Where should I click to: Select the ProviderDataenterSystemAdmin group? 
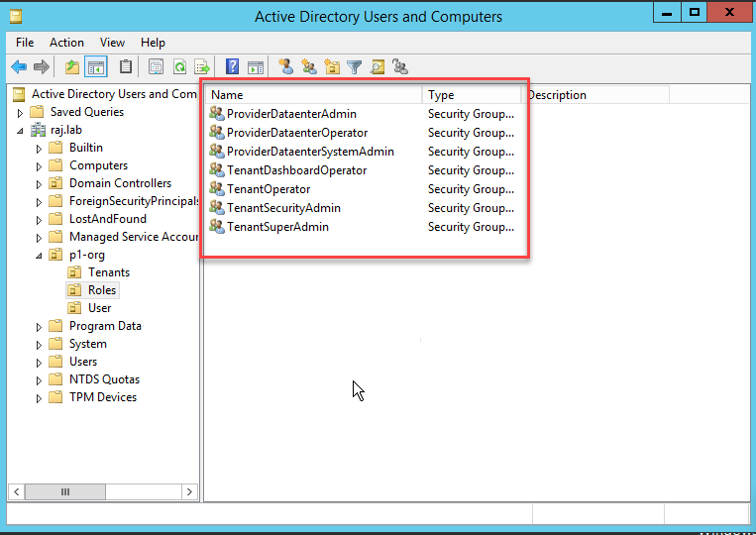310,152
